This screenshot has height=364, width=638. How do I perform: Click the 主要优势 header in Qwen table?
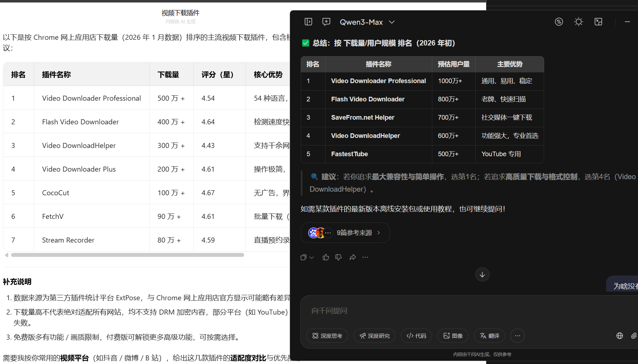pyautogui.click(x=510, y=64)
